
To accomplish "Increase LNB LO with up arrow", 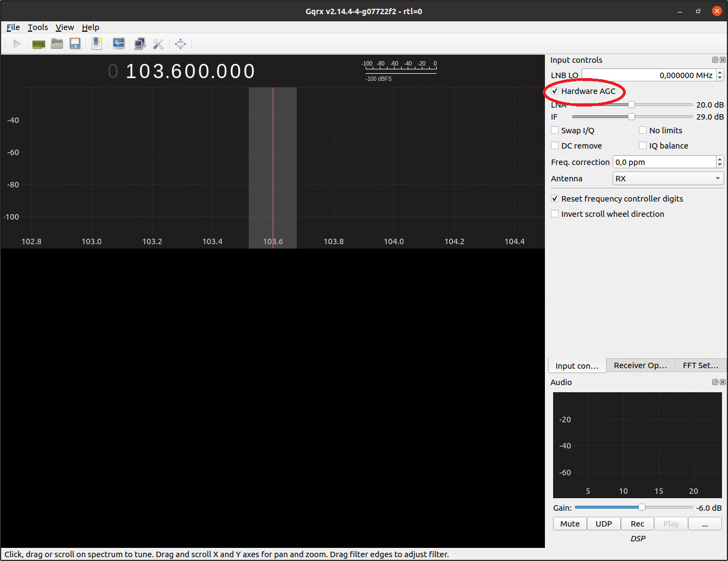I will pyautogui.click(x=720, y=72).
